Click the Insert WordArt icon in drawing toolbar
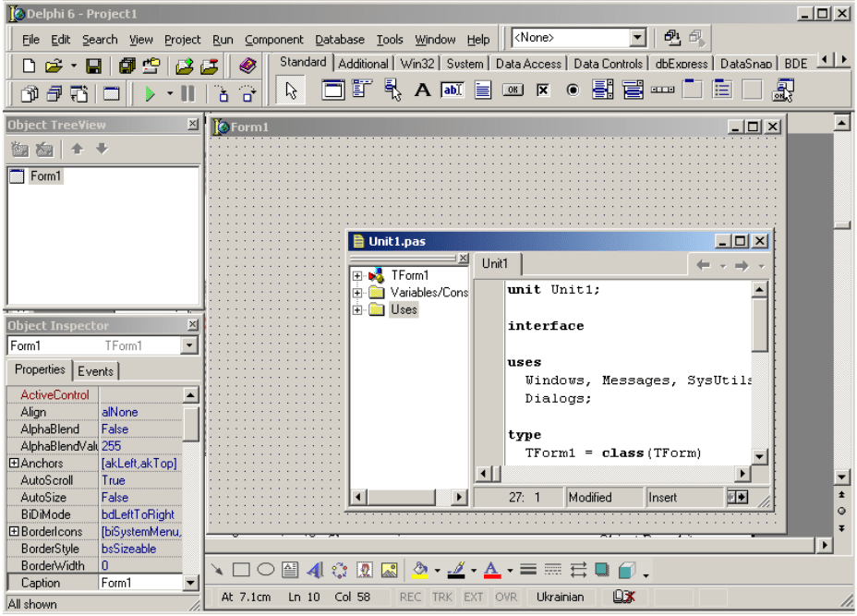857x616 pixels. coord(315,570)
